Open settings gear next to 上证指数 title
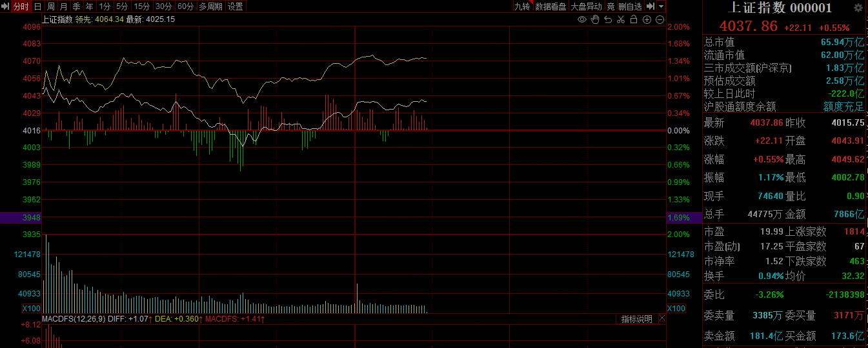This screenshot has height=348, width=868. tap(858, 8)
